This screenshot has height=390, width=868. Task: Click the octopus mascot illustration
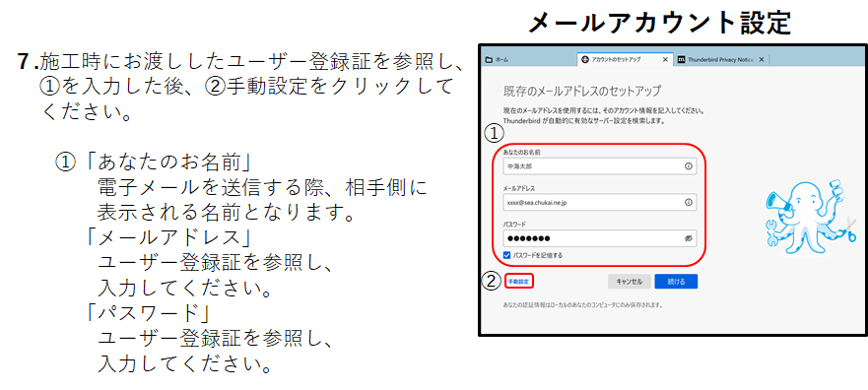point(811,219)
